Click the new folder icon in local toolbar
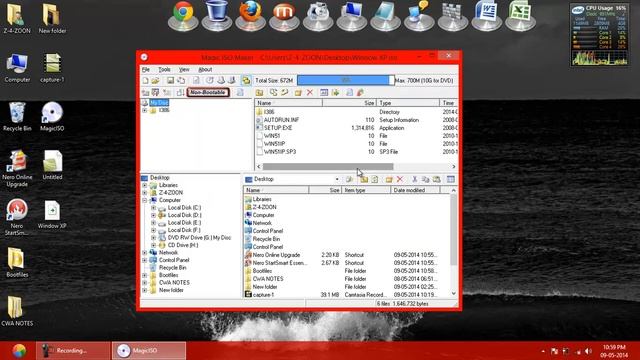This screenshot has width=640, height=360. pyautogui.click(x=389, y=179)
